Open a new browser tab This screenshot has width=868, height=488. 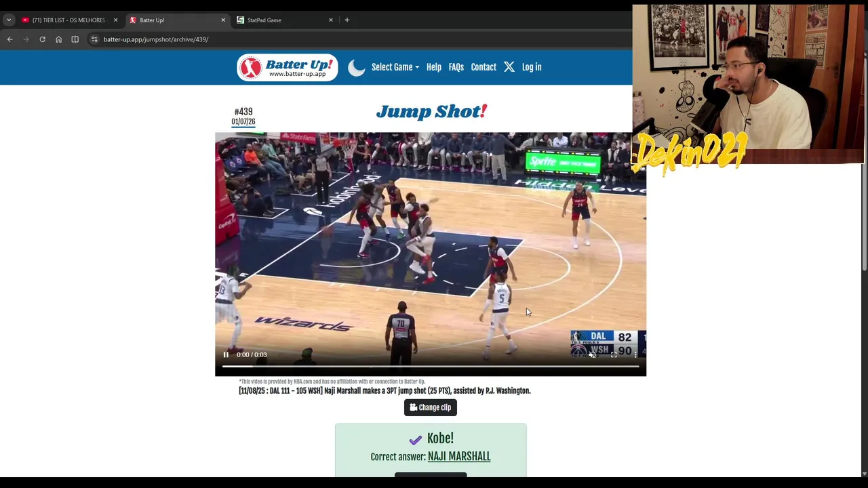pos(347,20)
